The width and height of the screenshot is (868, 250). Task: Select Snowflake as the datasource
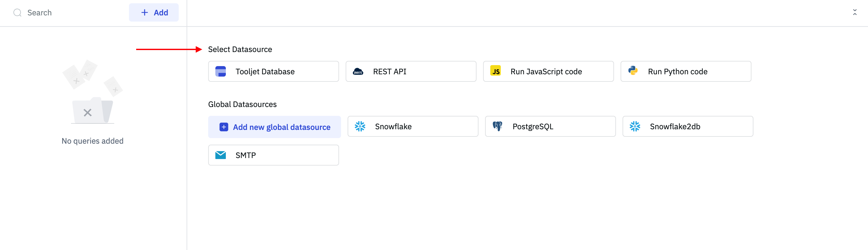pos(412,126)
